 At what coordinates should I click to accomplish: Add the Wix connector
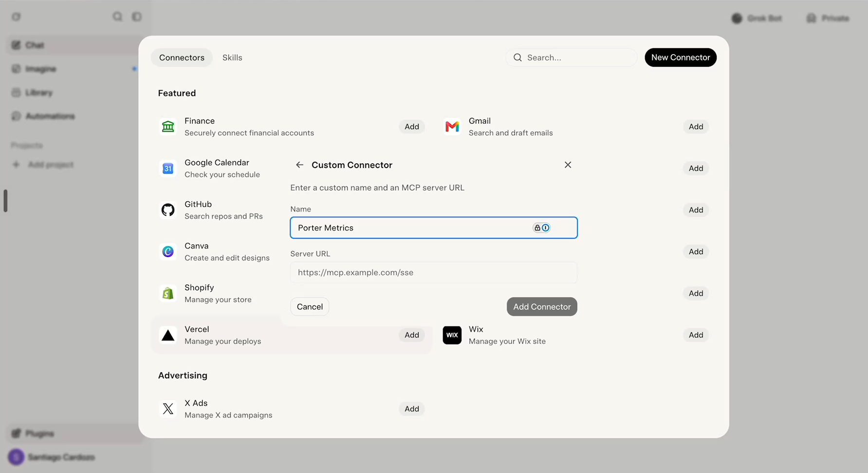(x=696, y=335)
